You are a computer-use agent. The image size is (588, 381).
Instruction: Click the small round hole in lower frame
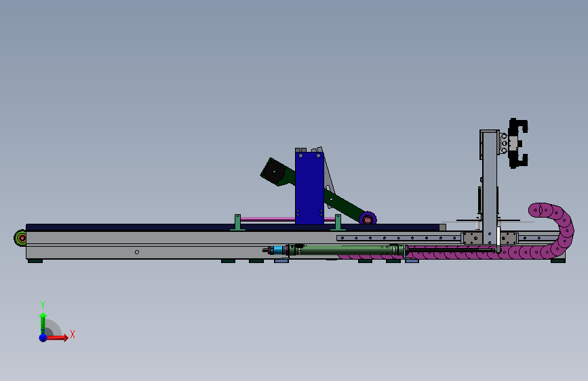point(137,252)
